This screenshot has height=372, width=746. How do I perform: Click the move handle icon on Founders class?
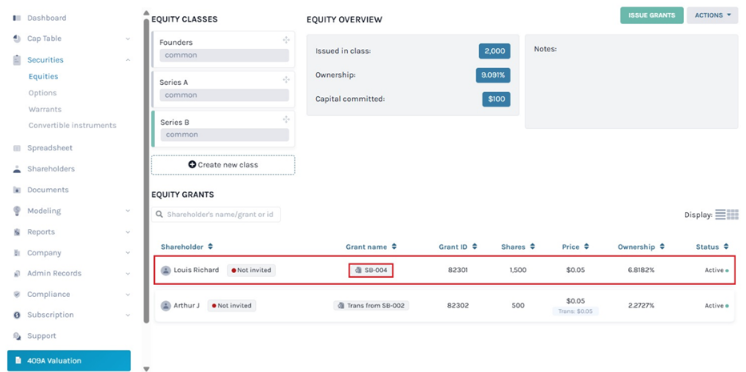click(x=286, y=40)
